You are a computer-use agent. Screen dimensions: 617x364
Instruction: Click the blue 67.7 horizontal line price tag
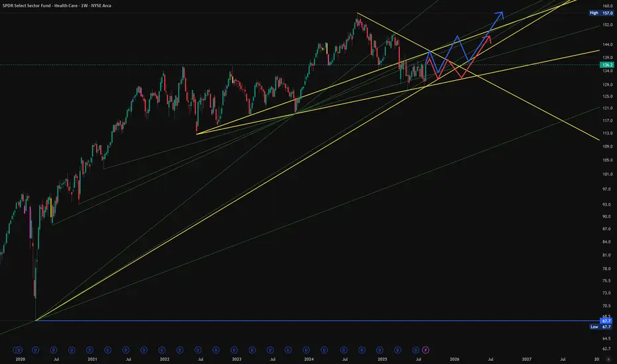(x=606, y=321)
